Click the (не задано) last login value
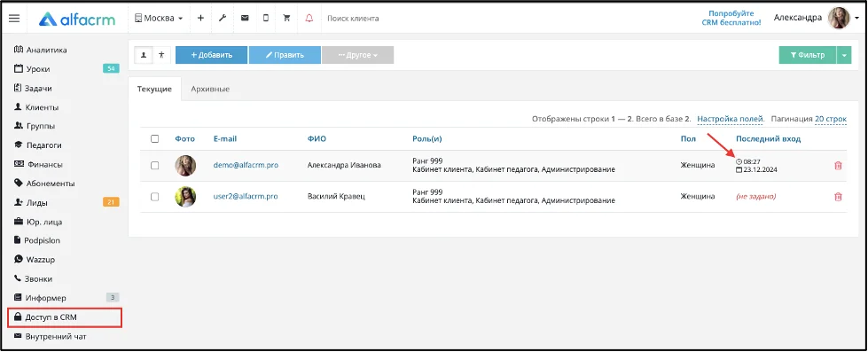The width and height of the screenshot is (868, 352). pos(756,197)
